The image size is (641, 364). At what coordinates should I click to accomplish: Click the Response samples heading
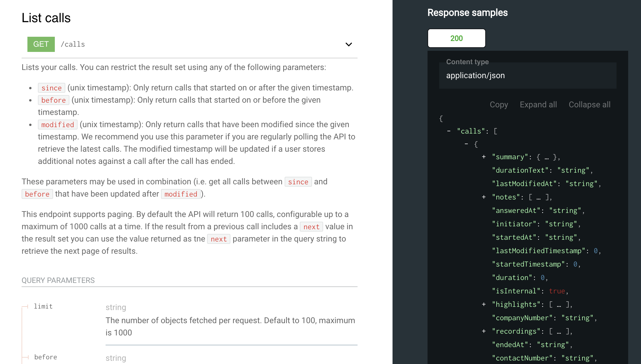pos(467,13)
